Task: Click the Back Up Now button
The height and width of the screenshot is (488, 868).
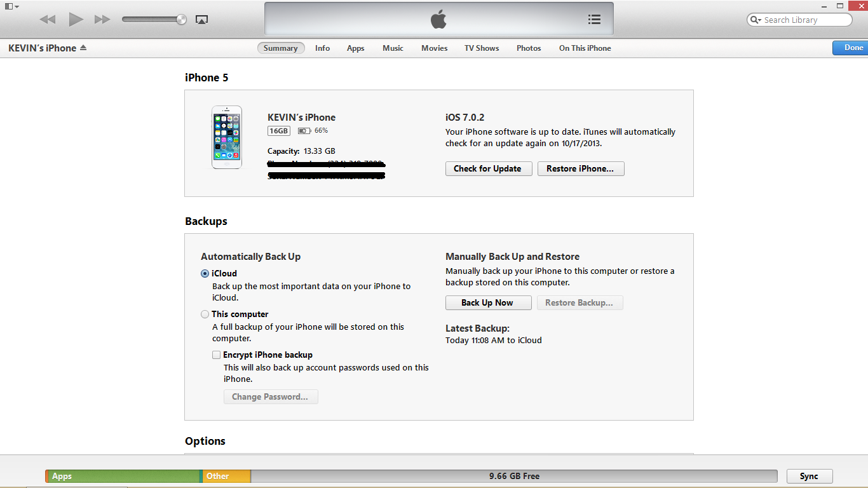Action: click(488, 302)
